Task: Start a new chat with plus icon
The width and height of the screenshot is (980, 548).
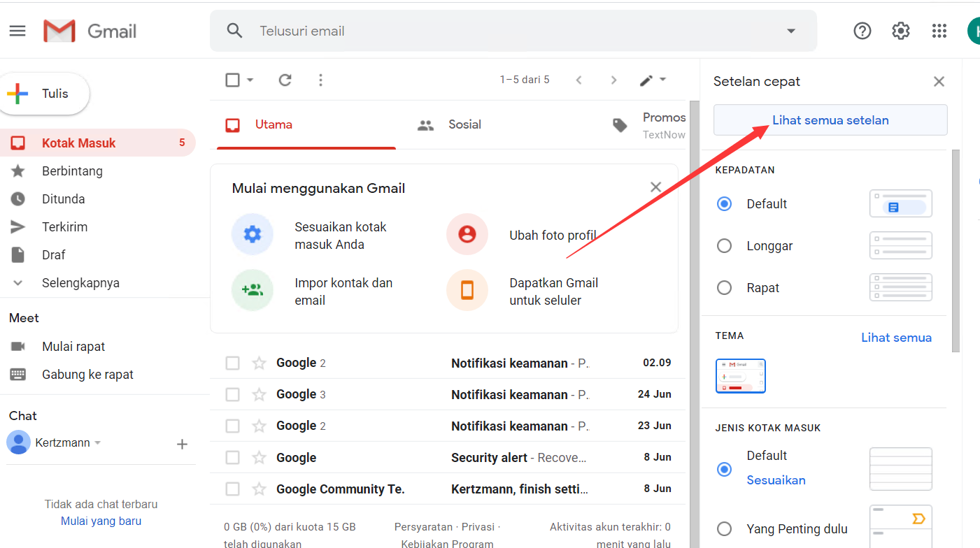Action: point(182,444)
